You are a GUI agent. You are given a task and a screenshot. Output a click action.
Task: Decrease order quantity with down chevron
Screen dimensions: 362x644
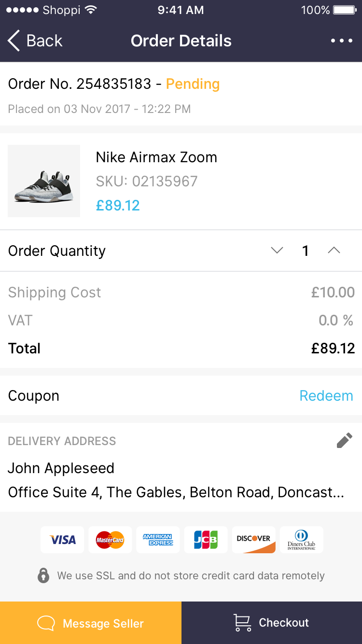(277, 251)
